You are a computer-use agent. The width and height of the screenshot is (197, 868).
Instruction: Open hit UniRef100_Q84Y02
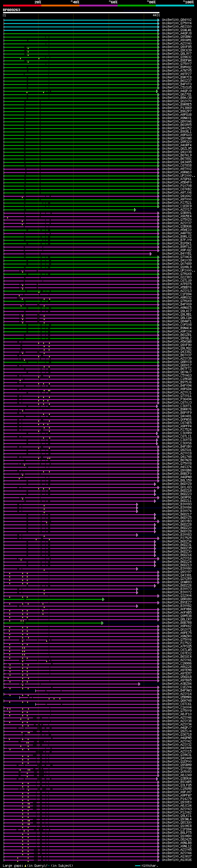pos(177,20)
